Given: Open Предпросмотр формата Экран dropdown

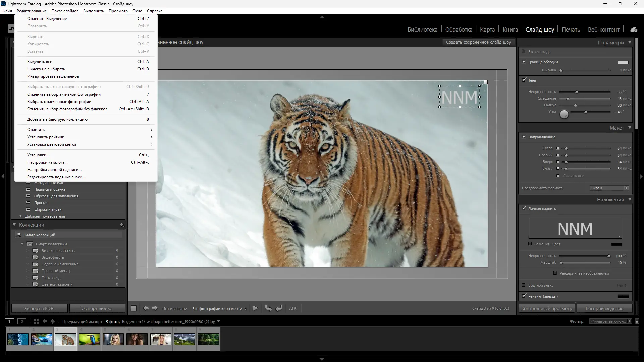Looking at the screenshot, I should click(609, 188).
